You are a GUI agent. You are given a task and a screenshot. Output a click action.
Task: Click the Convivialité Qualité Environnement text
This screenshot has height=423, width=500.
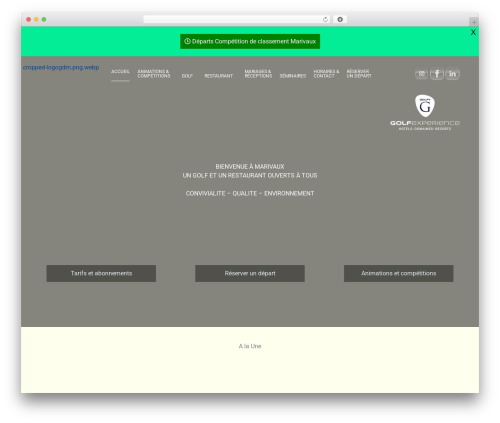tap(250, 193)
